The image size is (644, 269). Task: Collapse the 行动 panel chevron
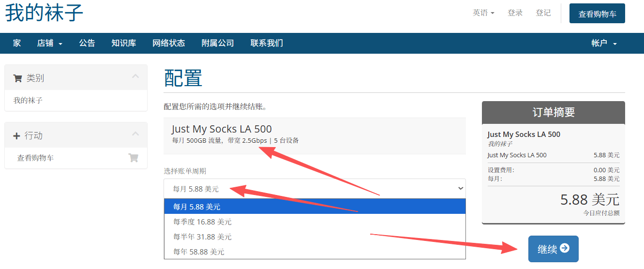(x=135, y=134)
